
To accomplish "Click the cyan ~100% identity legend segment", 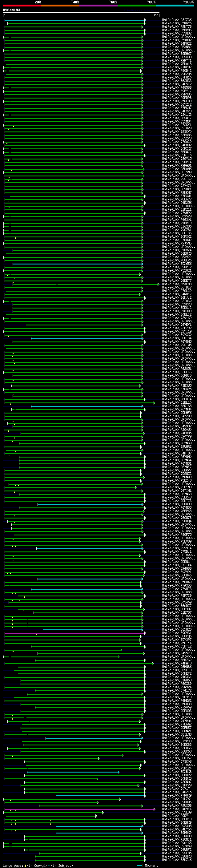I will [x=175, y=6].
